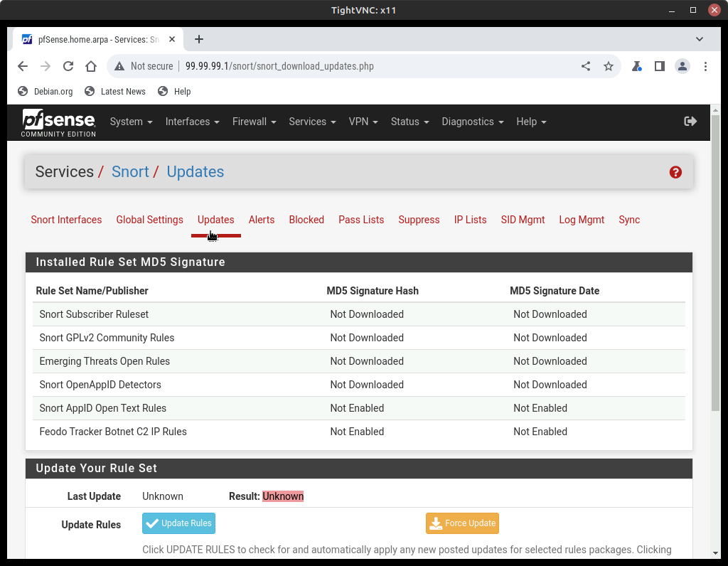The width and height of the screenshot is (728, 566).
Task: Open the Debian.org bookmark
Action: click(x=45, y=92)
